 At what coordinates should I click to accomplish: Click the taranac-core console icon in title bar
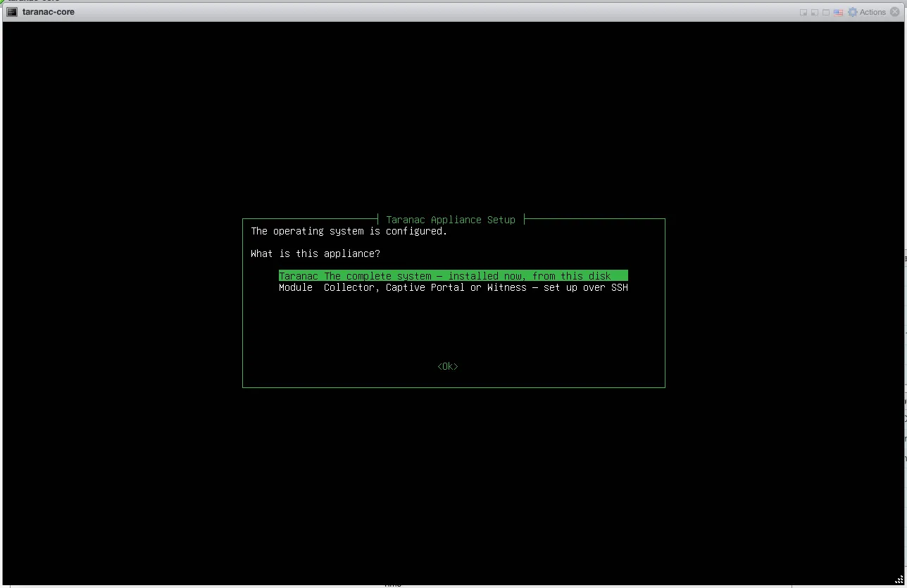[12, 12]
